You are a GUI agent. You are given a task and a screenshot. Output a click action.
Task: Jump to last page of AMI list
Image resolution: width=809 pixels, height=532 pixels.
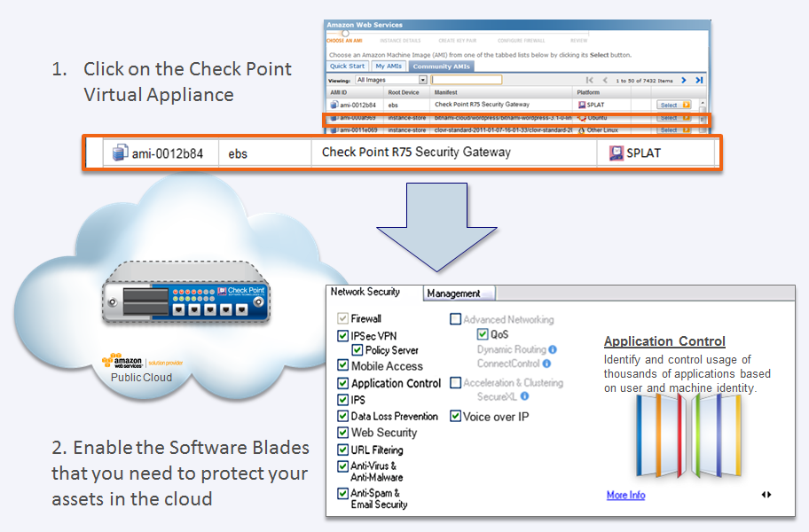coord(699,80)
